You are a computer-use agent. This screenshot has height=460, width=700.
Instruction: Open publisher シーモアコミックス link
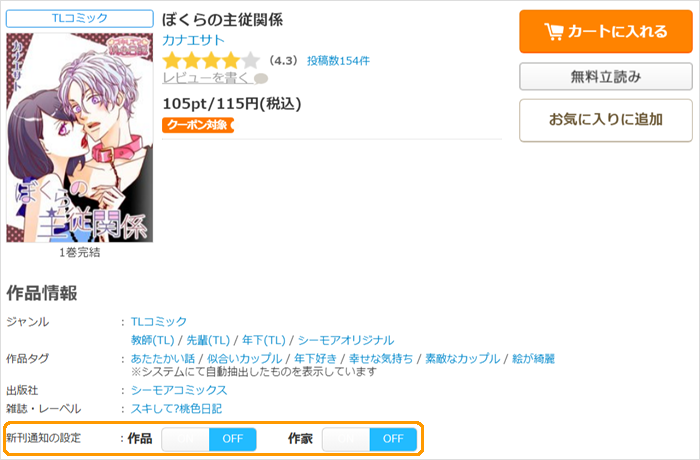click(x=179, y=390)
